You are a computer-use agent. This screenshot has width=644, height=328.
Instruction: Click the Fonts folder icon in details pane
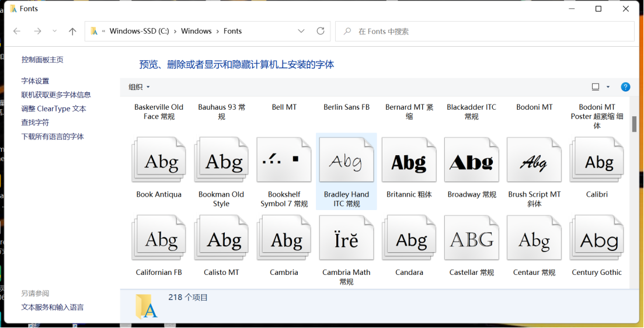147,306
